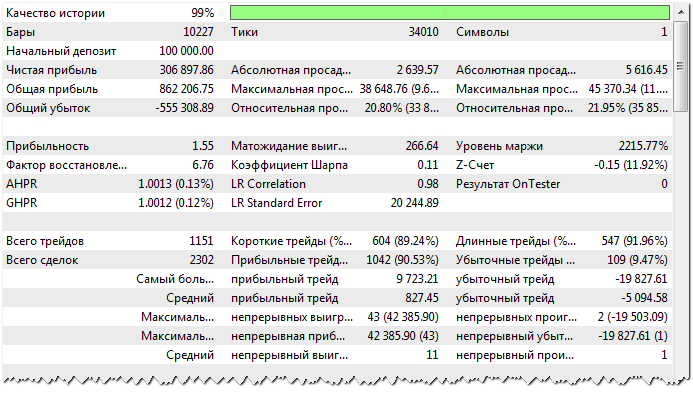Select the 'Самый боль...' row label
Screen dimensions: 693x394
175,279
